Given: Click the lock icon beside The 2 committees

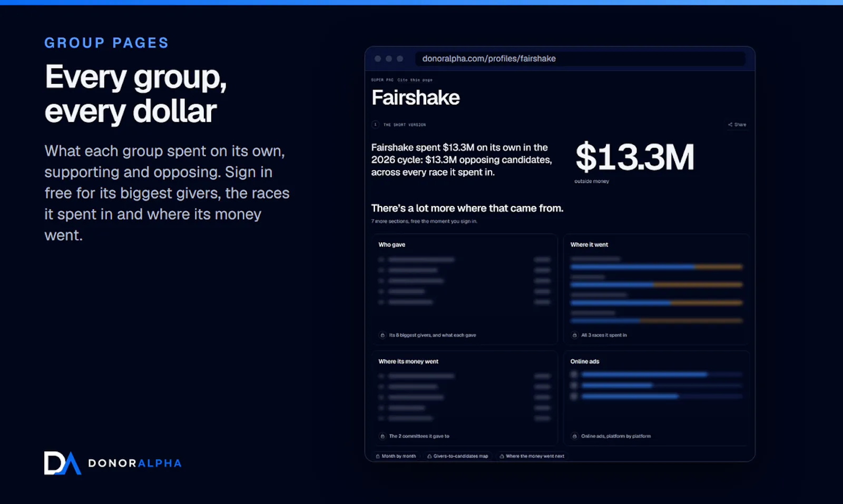Looking at the screenshot, I should [383, 436].
